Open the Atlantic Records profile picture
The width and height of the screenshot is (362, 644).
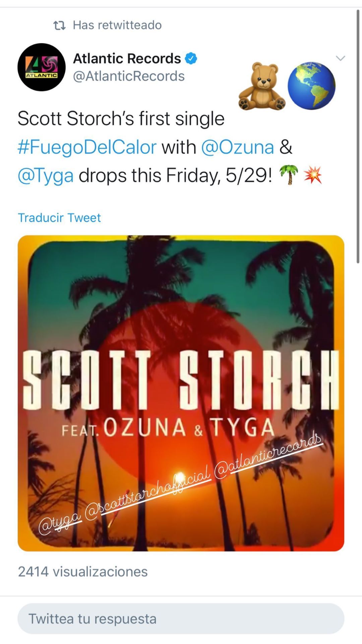42,67
